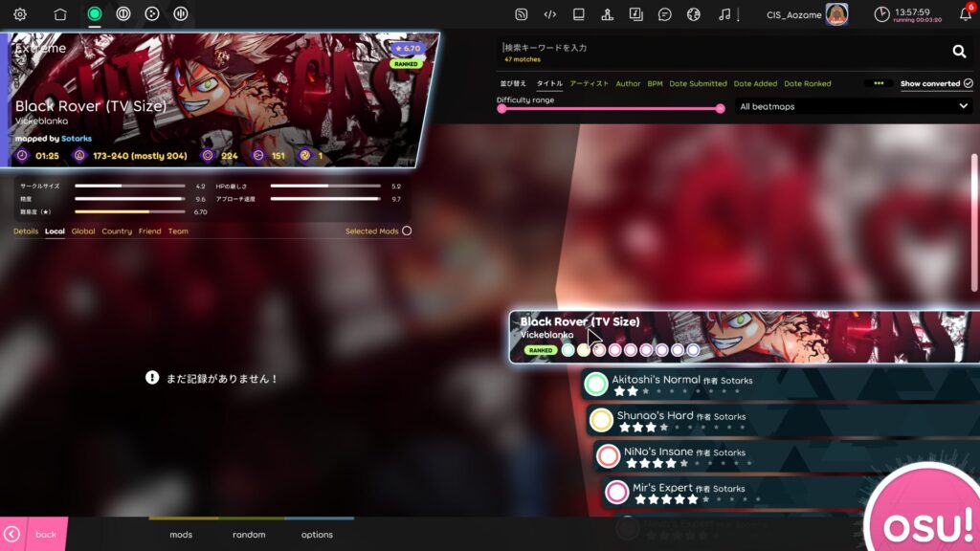Click the Black Rover carousel set panel
Image resolution: width=980 pixels, height=551 pixels.
point(745,337)
